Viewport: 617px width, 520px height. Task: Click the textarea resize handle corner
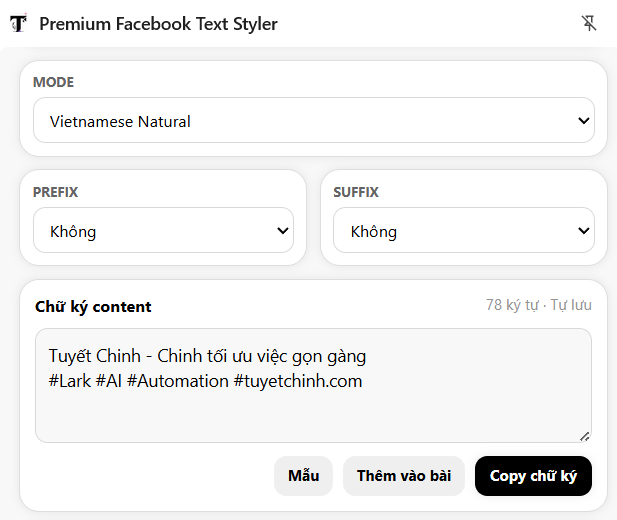coord(585,436)
